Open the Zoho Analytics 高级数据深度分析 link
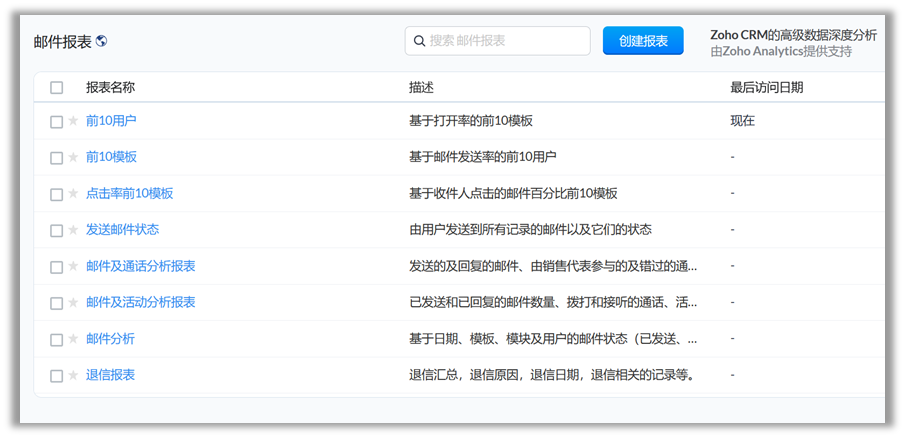 (x=793, y=35)
